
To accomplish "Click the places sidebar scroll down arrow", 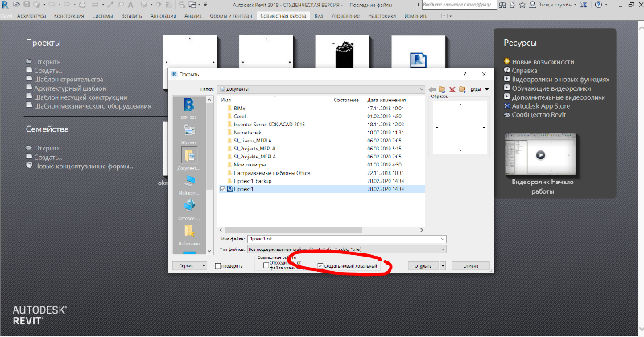I will point(209,250).
